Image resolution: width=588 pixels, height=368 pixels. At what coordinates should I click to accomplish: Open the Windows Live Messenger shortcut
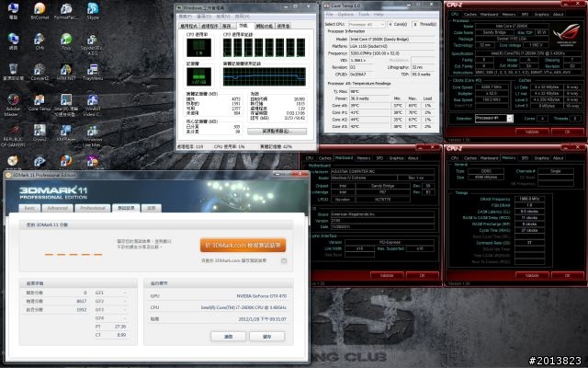click(93, 135)
